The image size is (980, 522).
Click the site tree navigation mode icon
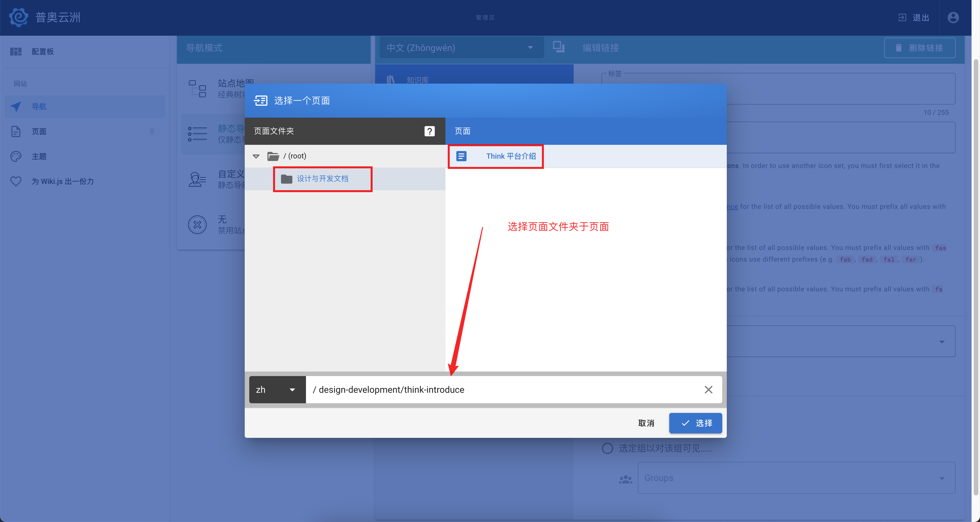(197, 89)
